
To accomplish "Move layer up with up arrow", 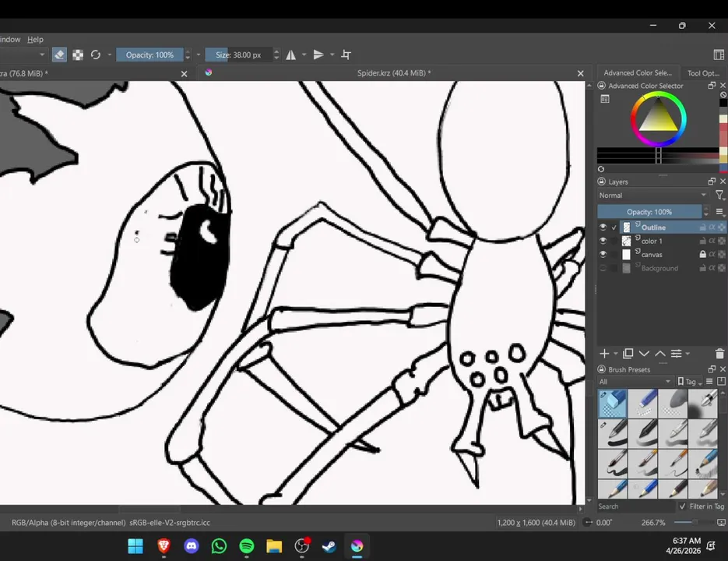I will 659,354.
